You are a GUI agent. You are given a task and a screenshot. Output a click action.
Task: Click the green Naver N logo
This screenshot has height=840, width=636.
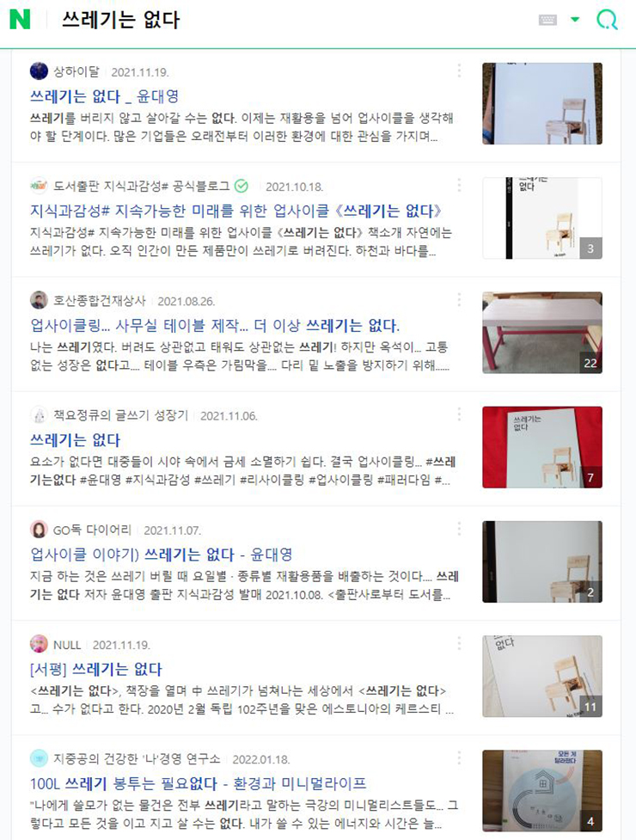[20, 19]
